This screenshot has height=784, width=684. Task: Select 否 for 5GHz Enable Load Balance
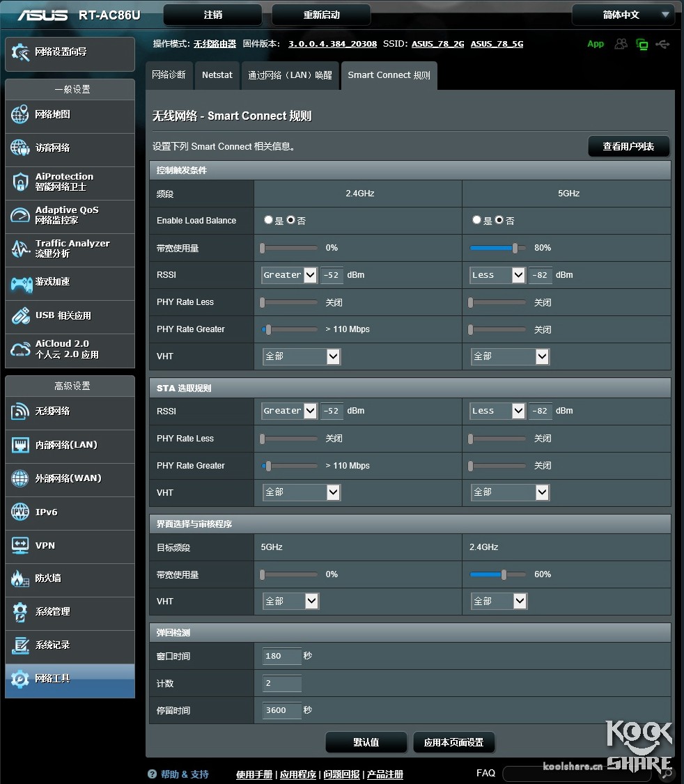click(499, 220)
